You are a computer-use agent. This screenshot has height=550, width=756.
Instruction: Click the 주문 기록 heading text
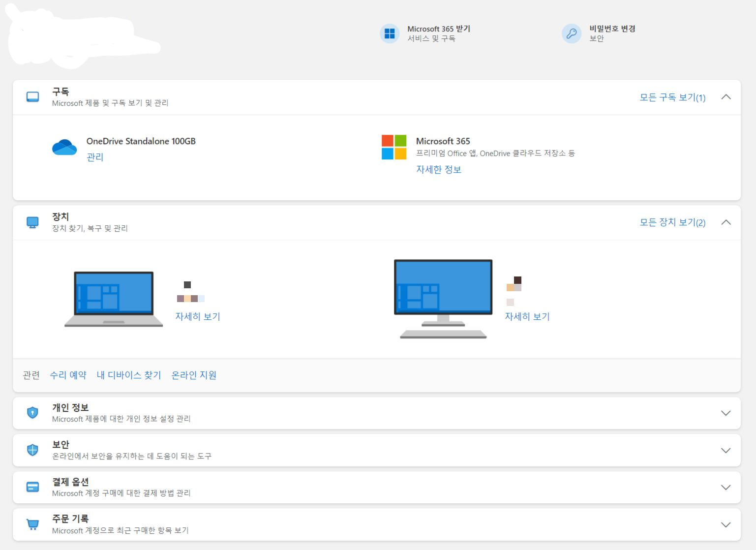coord(70,519)
